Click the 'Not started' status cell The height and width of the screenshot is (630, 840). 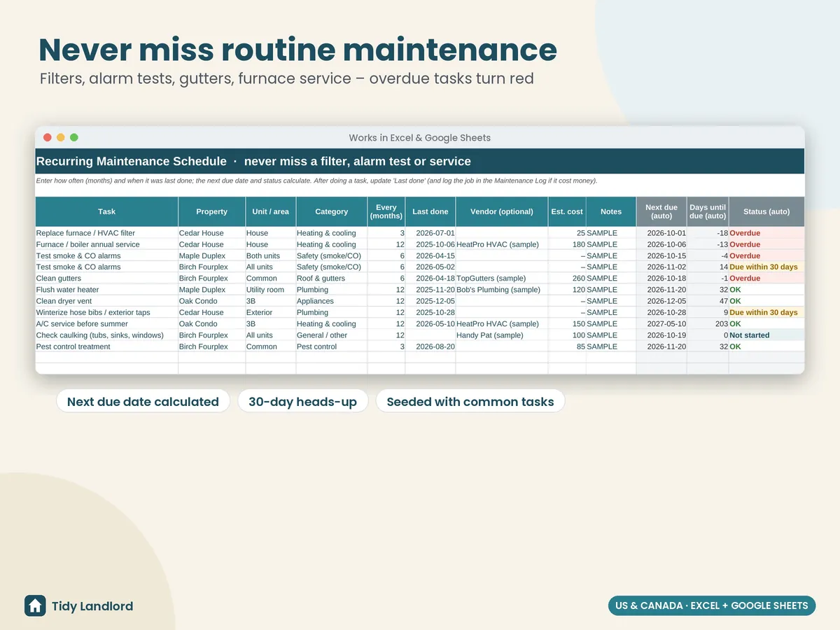766,335
